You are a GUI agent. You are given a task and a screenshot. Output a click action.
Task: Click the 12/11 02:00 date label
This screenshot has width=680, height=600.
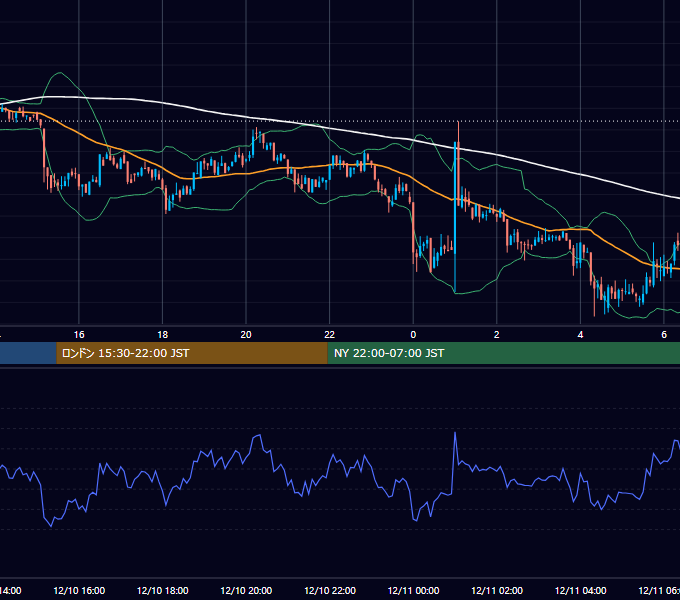497,590
